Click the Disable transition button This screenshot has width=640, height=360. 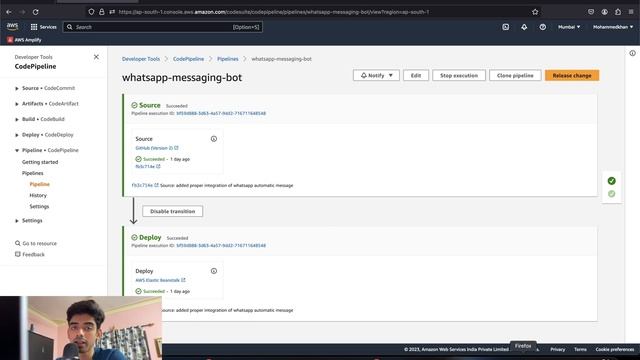(173, 211)
